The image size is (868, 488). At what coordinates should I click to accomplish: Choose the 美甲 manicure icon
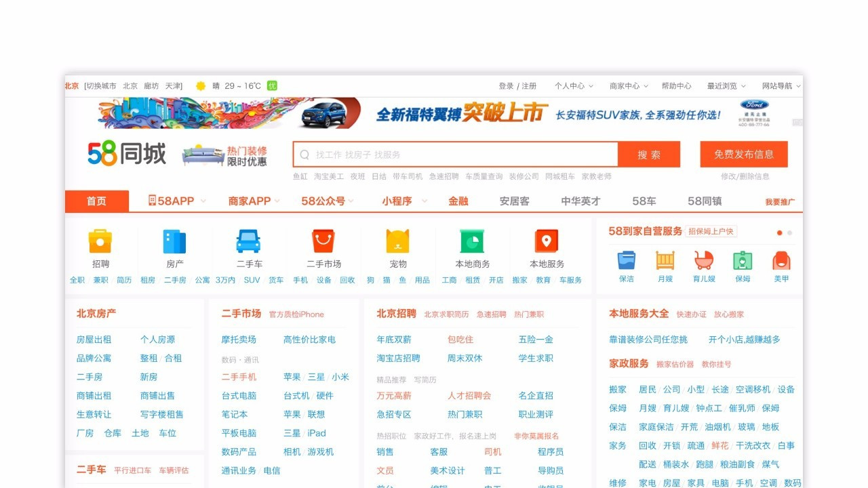tap(781, 260)
